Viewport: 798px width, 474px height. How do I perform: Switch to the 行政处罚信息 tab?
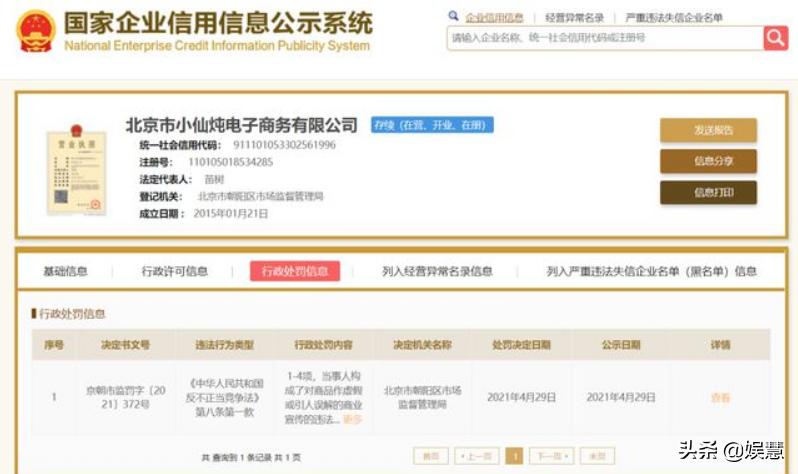[x=295, y=271]
